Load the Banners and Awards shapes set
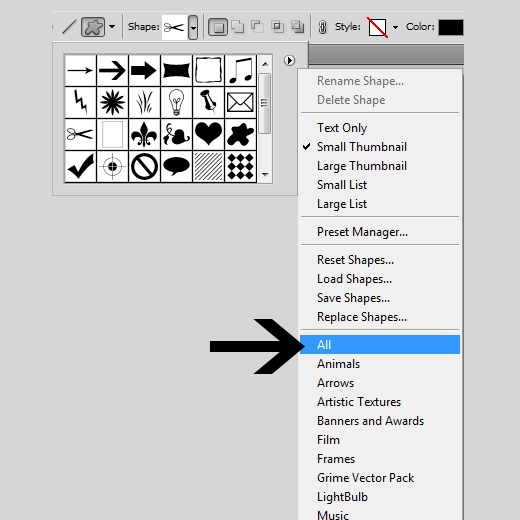 click(x=380, y=421)
